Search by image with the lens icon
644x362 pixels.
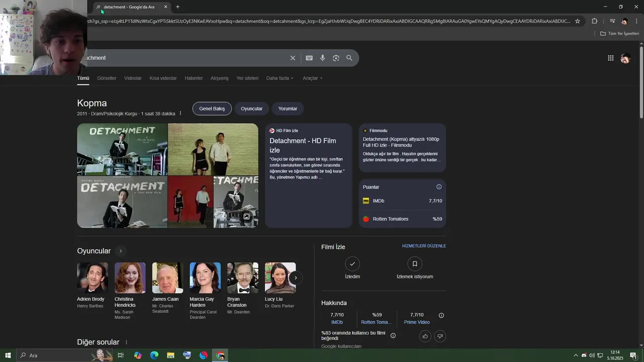point(336,58)
